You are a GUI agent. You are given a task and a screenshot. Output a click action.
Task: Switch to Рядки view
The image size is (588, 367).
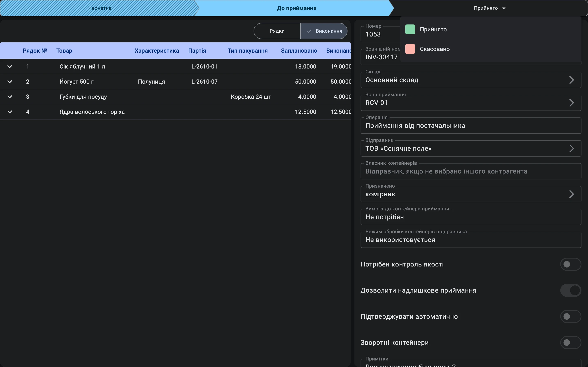click(x=277, y=31)
